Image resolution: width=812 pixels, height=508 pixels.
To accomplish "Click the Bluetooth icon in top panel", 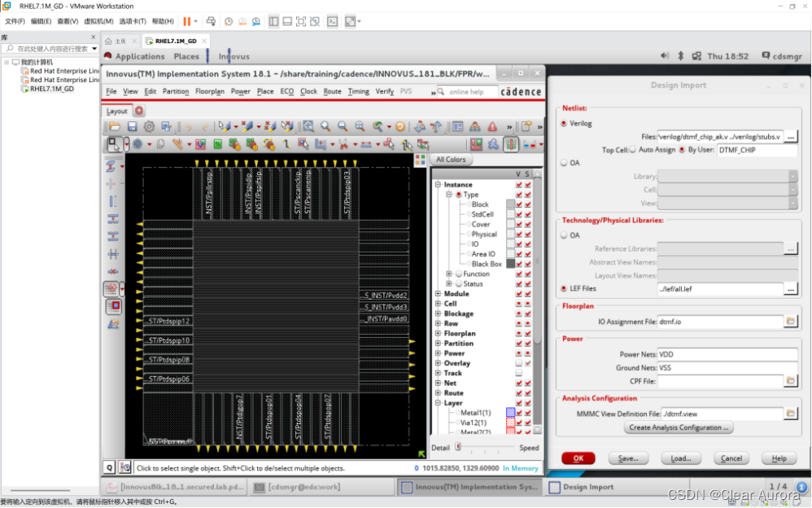I will pos(681,56).
